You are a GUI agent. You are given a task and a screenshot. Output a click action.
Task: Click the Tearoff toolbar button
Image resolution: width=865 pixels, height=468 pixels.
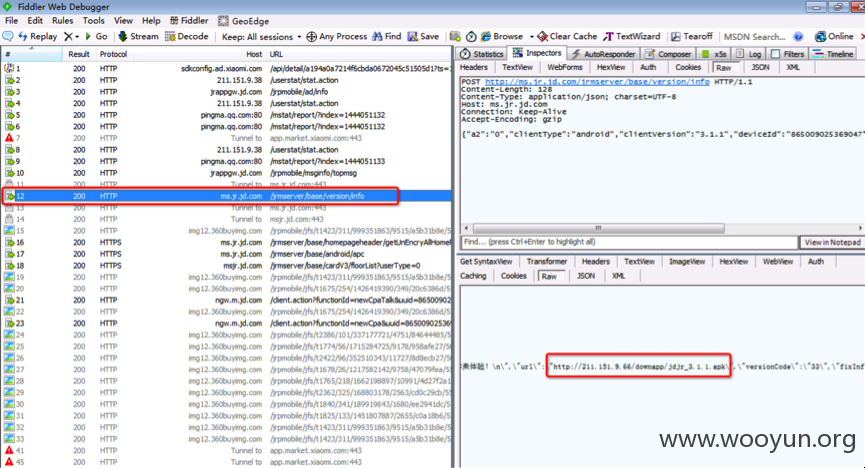692,36
